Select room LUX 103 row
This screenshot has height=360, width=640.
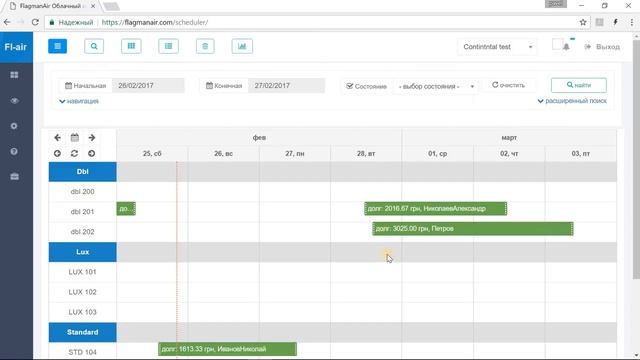tap(82, 312)
